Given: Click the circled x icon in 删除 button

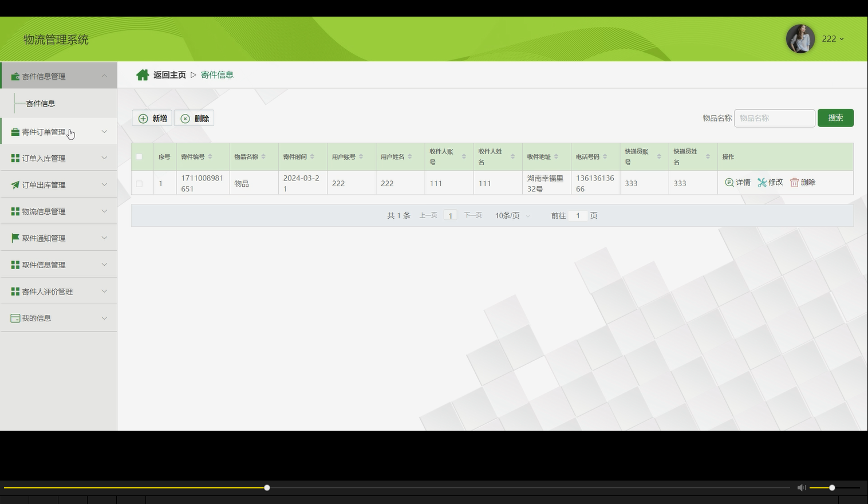Looking at the screenshot, I should pos(185,119).
